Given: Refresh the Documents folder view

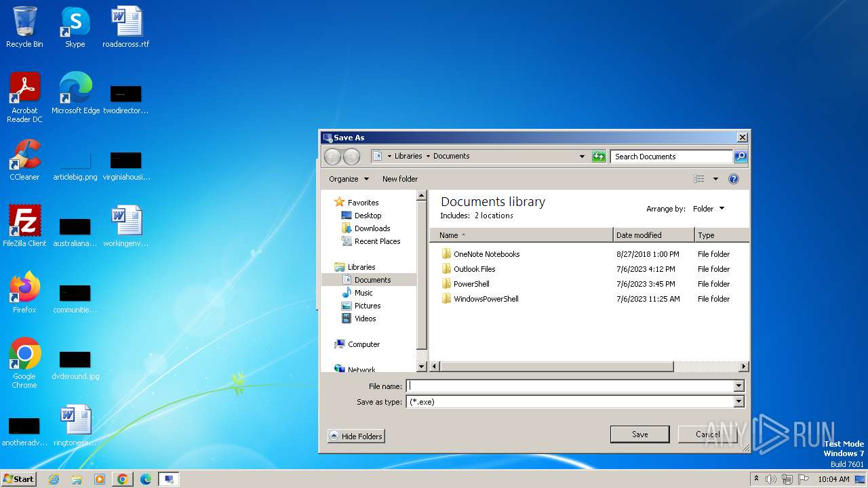Looking at the screenshot, I should pyautogui.click(x=598, y=157).
